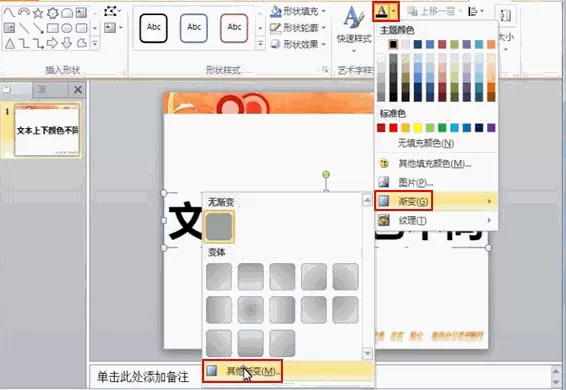Open 形状填充 shape fill dropdown
Viewport: 566px width, 390px height.
click(x=297, y=12)
